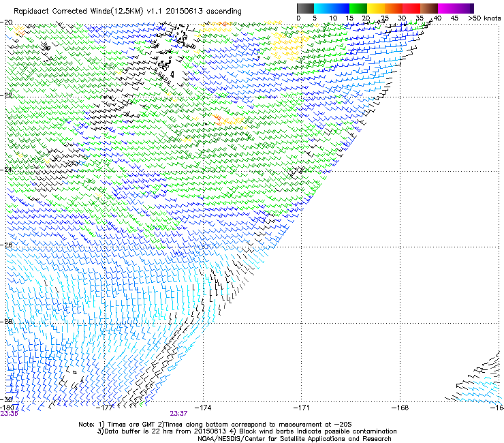The image size is (504, 443).
Task: Click the -174 longitude axis label
Action: coord(203,408)
